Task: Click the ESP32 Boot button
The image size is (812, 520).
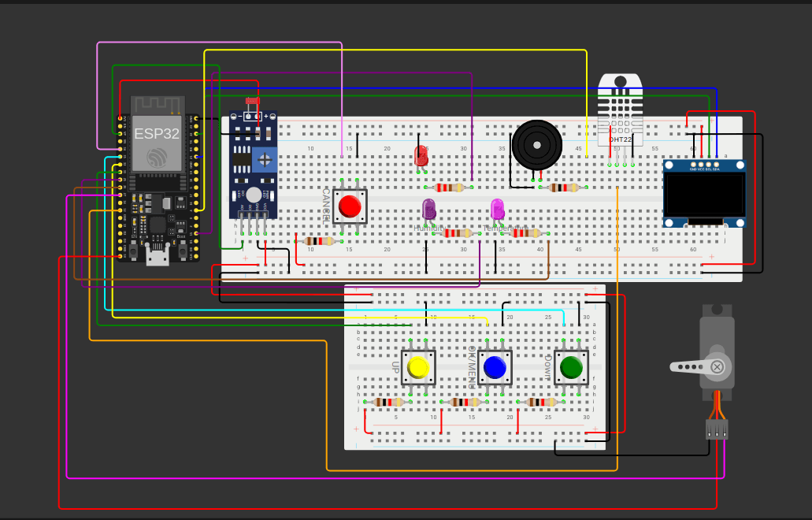Action: click(182, 251)
